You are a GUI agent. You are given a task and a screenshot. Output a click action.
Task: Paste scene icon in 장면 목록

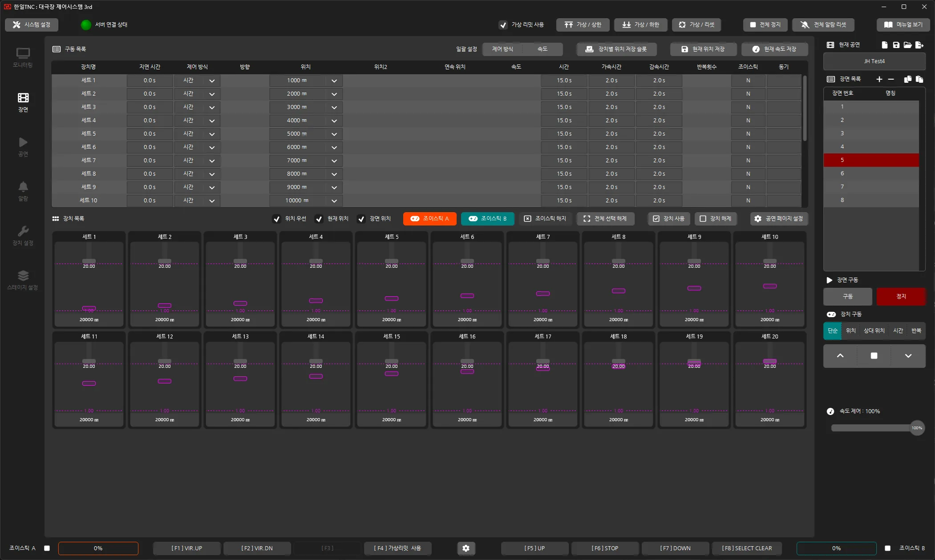pyautogui.click(x=919, y=79)
